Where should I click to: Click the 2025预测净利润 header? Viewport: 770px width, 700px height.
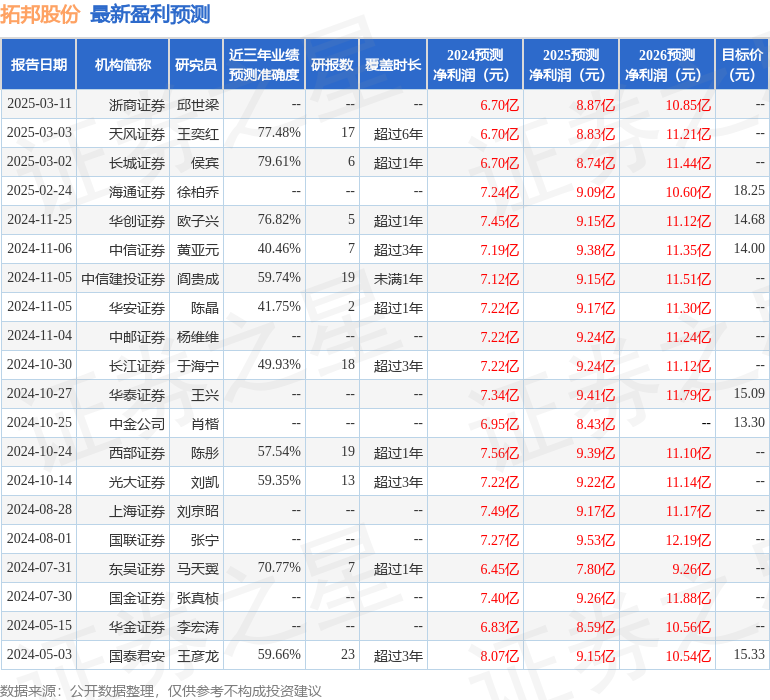tap(571, 64)
